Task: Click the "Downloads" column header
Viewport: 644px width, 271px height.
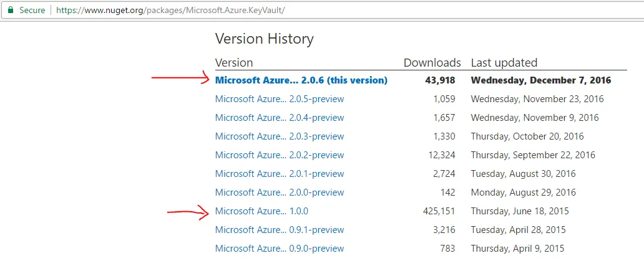Action: coord(432,62)
